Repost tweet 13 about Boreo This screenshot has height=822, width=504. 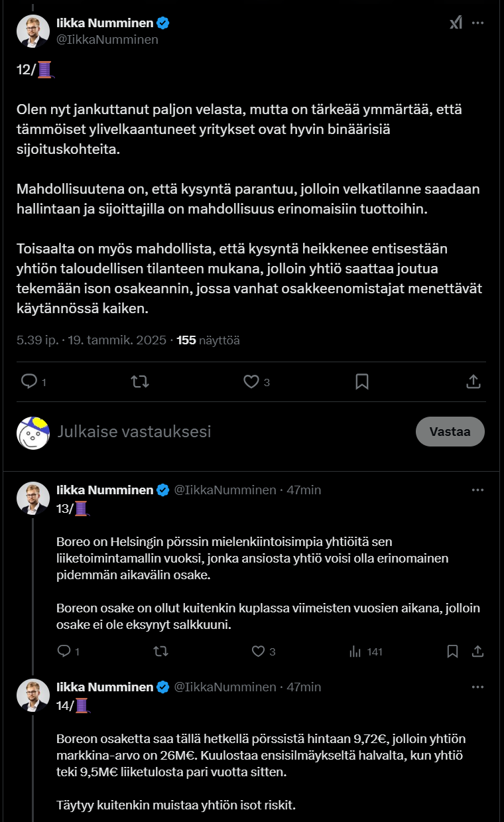point(160,651)
